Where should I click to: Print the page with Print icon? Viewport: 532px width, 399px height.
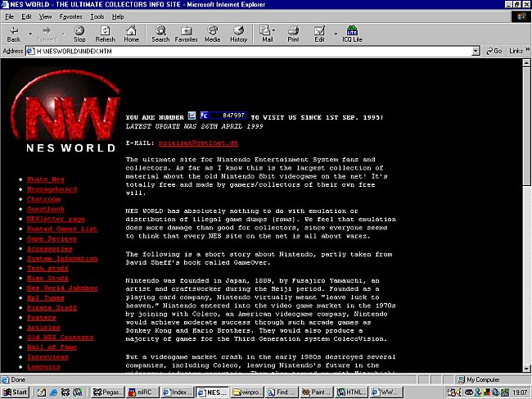point(293,33)
